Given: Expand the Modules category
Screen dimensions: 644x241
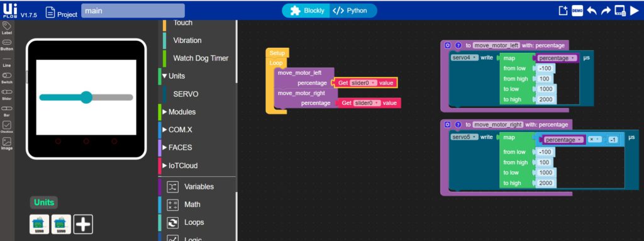Looking at the screenshot, I should 179,112.
